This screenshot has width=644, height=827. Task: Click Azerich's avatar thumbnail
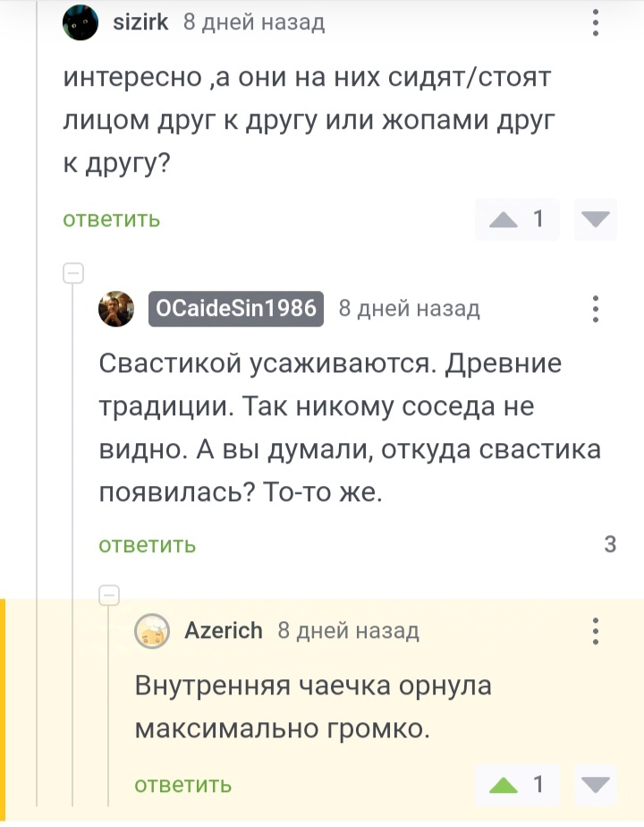[x=152, y=632]
